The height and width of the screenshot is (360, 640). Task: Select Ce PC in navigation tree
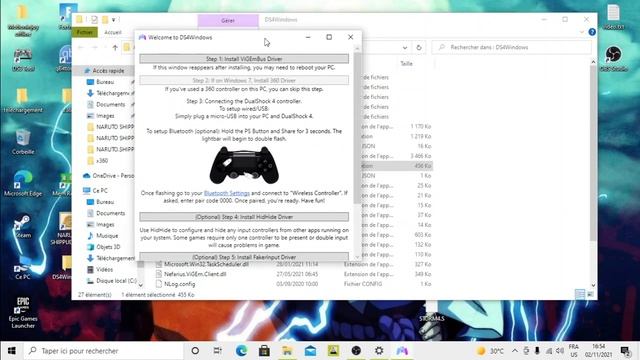coord(100,191)
